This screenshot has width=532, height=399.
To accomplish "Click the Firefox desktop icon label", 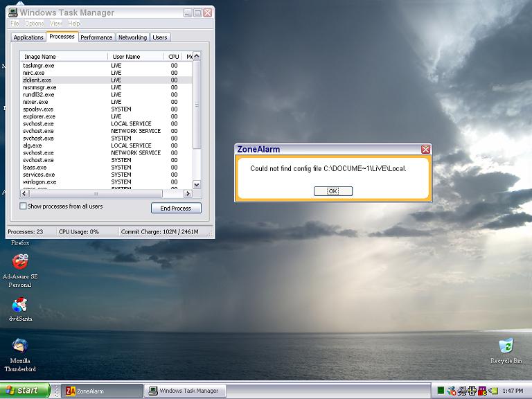I will tap(20, 243).
